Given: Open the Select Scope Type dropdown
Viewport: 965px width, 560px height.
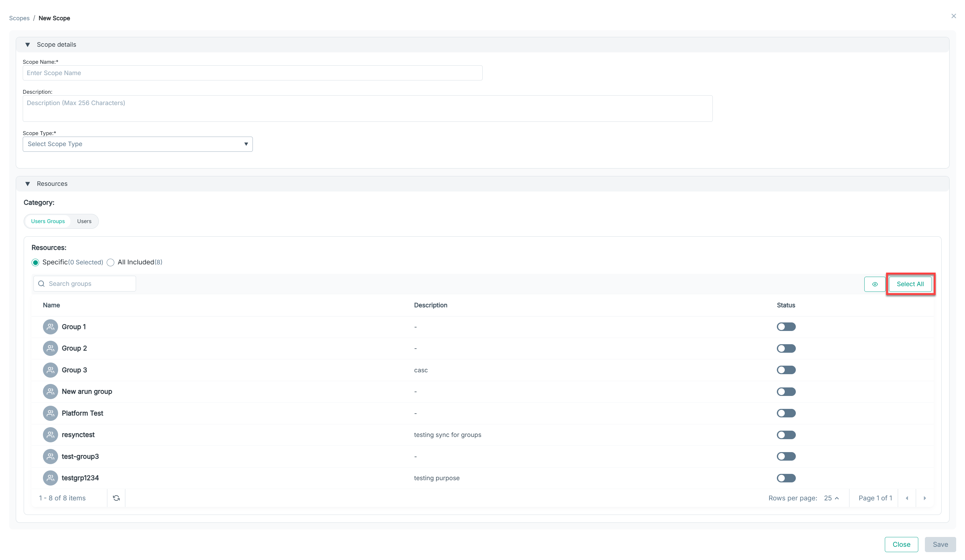Looking at the screenshot, I should [138, 144].
